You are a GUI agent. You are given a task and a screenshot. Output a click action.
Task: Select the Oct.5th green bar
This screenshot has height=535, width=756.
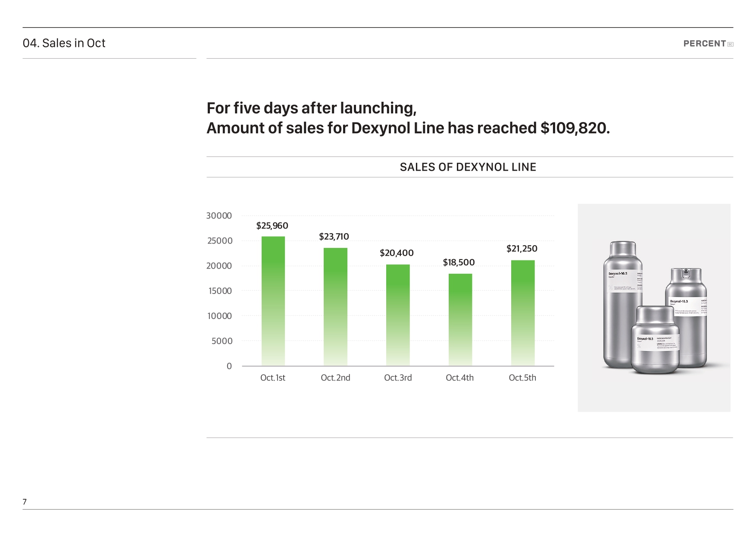(x=523, y=313)
